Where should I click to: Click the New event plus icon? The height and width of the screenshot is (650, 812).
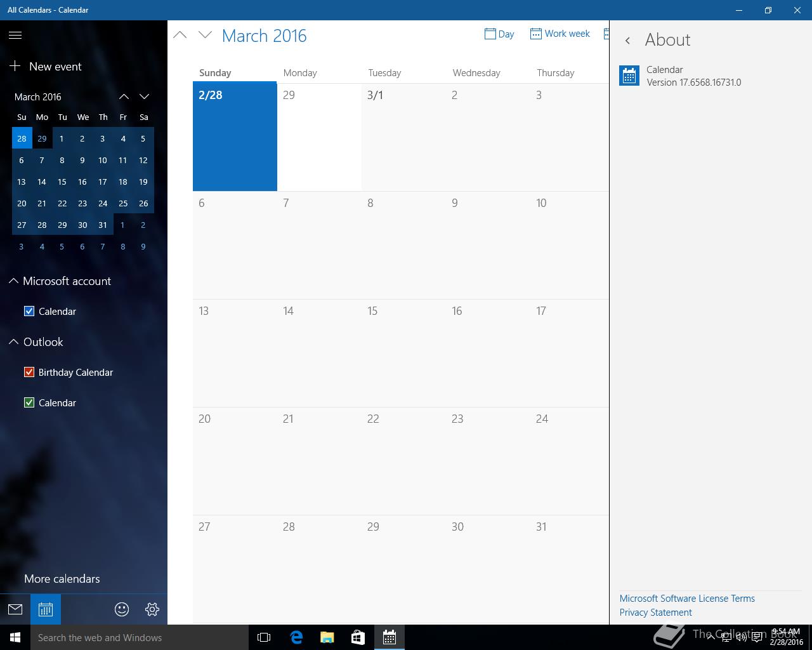click(x=15, y=66)
